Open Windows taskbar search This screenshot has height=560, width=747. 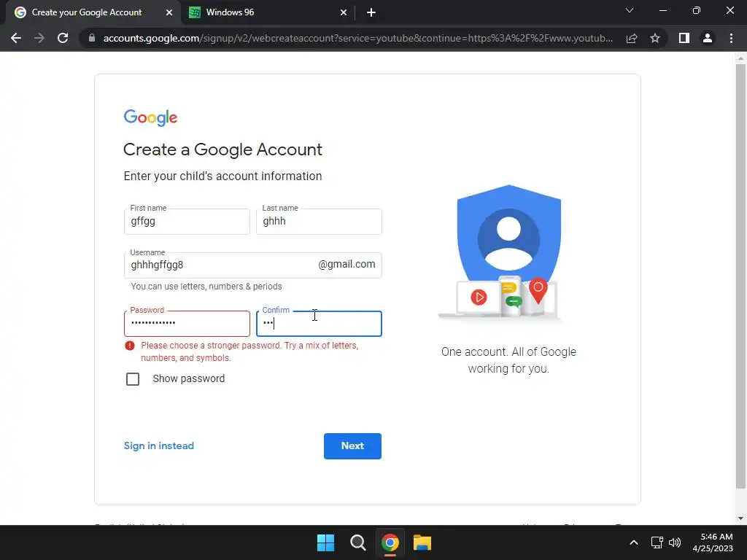coord(357,542)
